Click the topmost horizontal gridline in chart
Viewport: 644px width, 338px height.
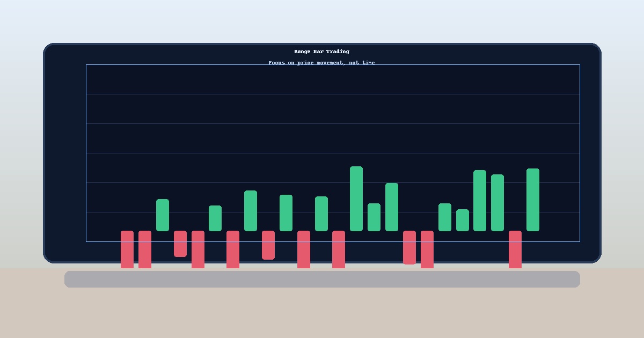(x=333, y=94)
